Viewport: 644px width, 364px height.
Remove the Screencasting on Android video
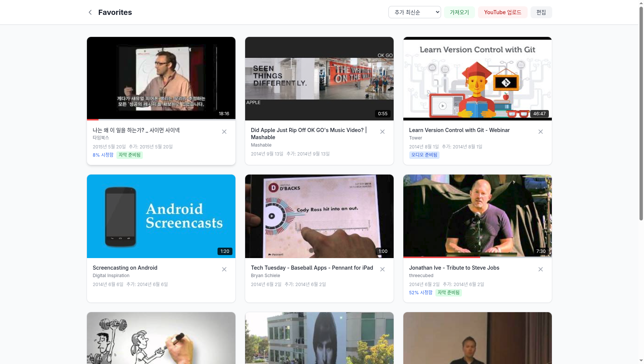tap(224, 269)
